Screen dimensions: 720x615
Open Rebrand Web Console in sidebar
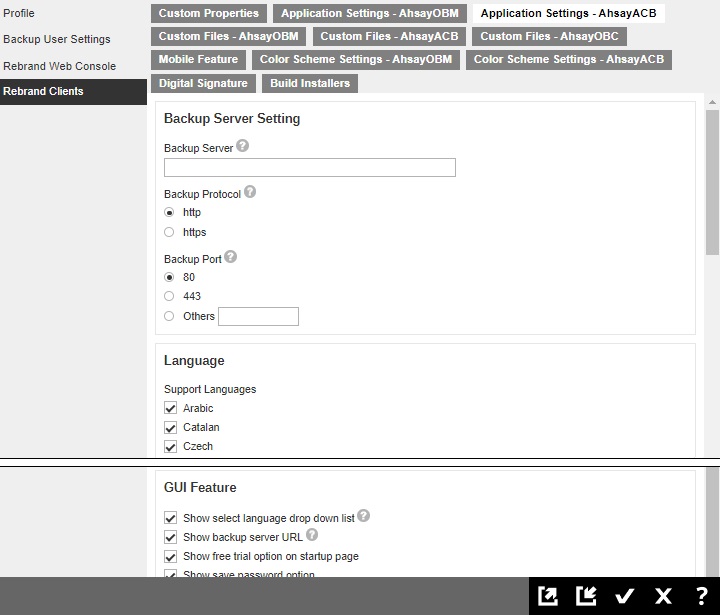pyautogui.click(x=59, y=66)
